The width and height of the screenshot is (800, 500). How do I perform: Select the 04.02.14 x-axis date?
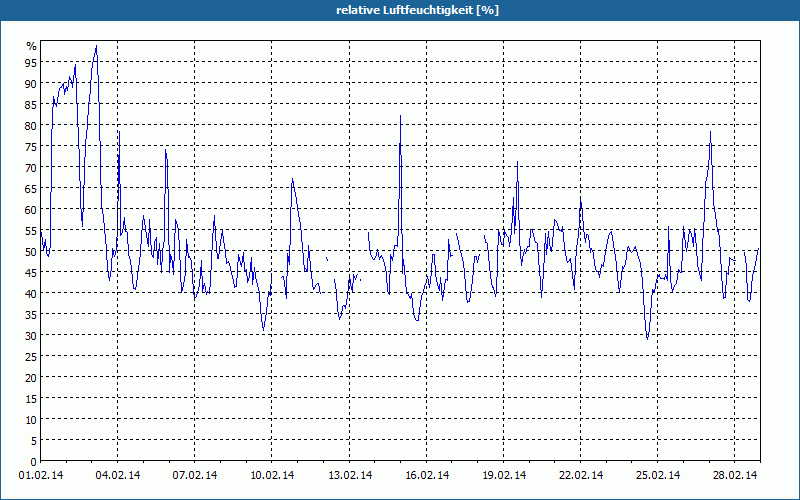coord(117,475)
